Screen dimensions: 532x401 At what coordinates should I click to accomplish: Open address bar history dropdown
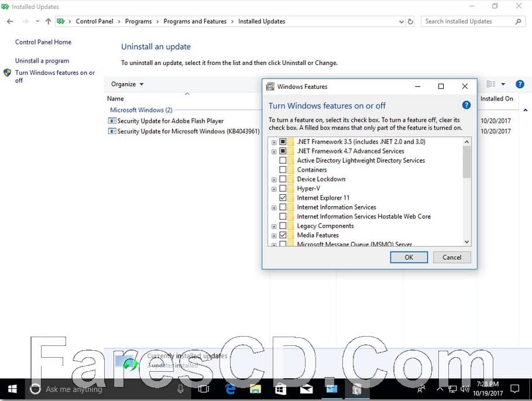(x=401, y=22)
